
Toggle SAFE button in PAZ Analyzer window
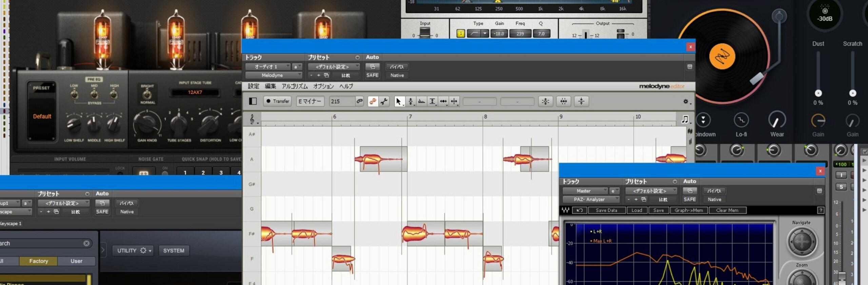click(x=690, y=199)
